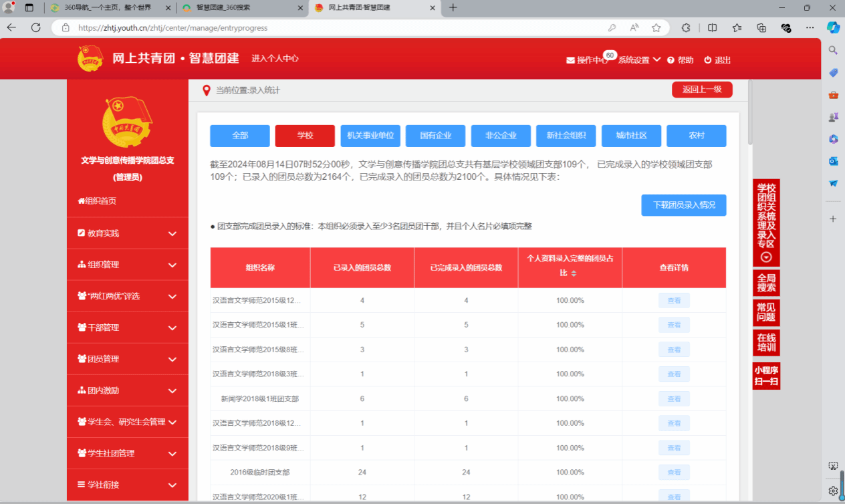Select the 国有企业 category filter
The width and height of the screenshot is (845, 504).
(435, 136)
